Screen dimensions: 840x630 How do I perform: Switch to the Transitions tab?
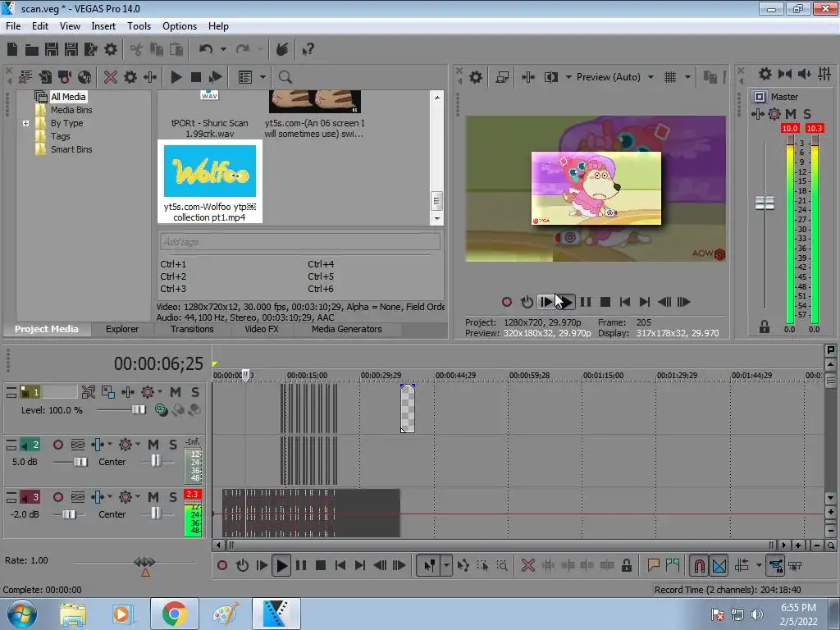(x=192, y=329)
